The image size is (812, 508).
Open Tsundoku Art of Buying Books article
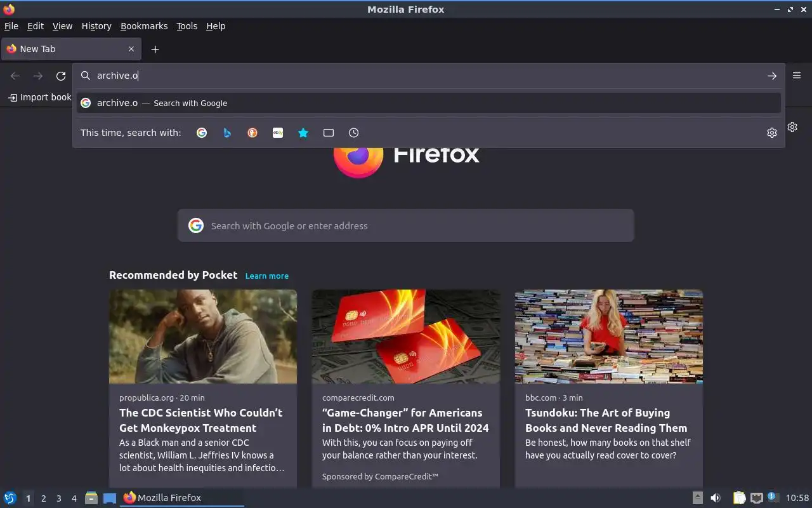pos(606,420)
